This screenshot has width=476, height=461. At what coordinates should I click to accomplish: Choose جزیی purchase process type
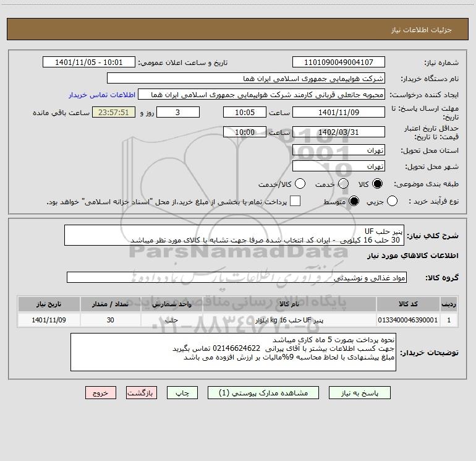pyautogui.click(x=392, y=201)
